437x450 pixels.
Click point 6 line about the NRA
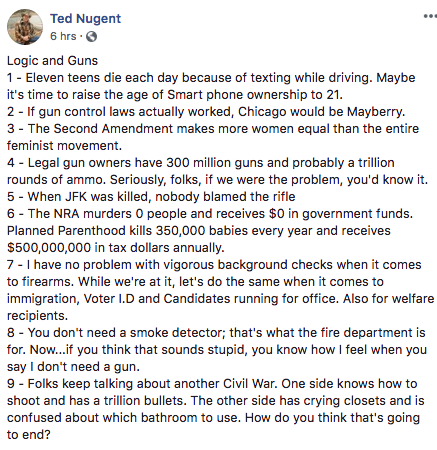210,214
